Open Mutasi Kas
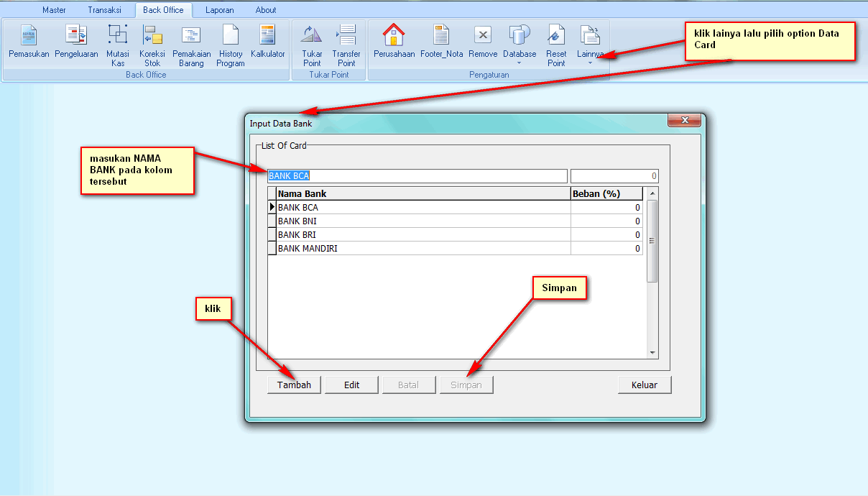This screenshot has height=496, width=868. 117,43
